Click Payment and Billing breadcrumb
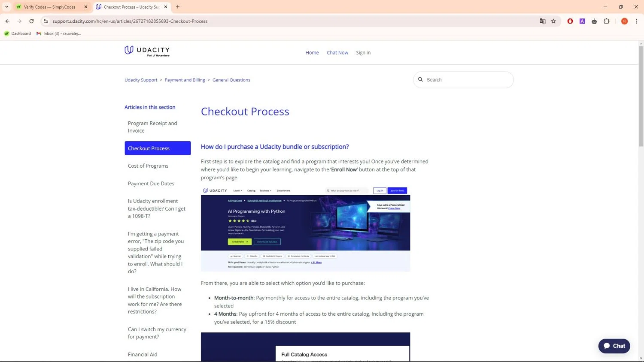The width and height of the screenshot is (644, 362). [185, 80]
